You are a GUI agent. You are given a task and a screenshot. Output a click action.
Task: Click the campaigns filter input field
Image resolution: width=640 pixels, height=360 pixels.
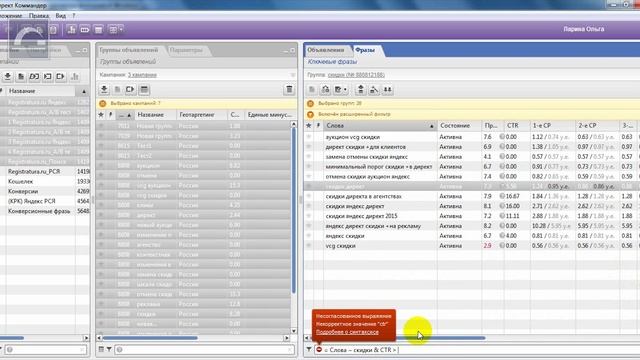(46, 350)
